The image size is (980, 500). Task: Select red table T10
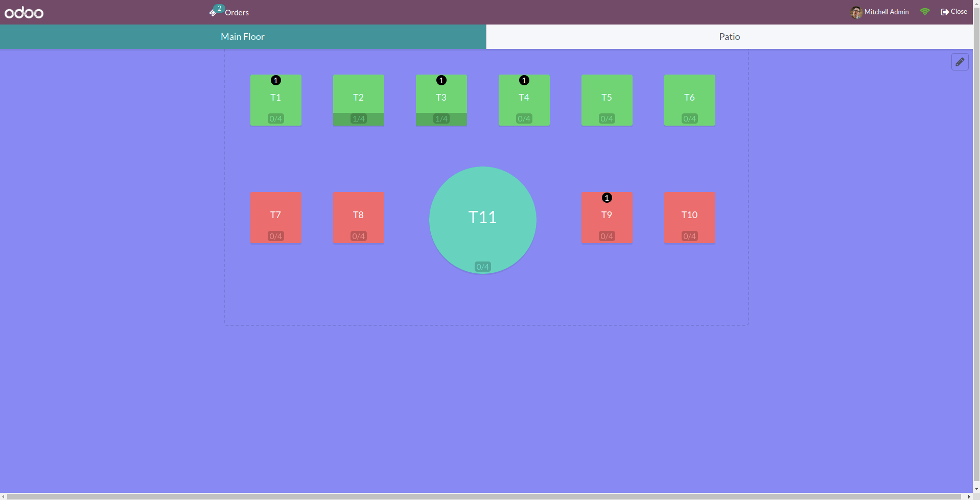click(690, 218)
